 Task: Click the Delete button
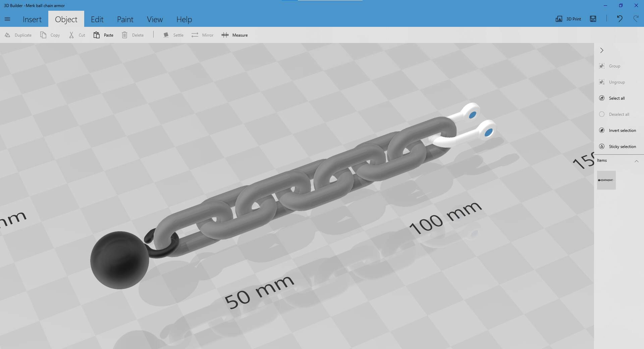coord(133,35)
